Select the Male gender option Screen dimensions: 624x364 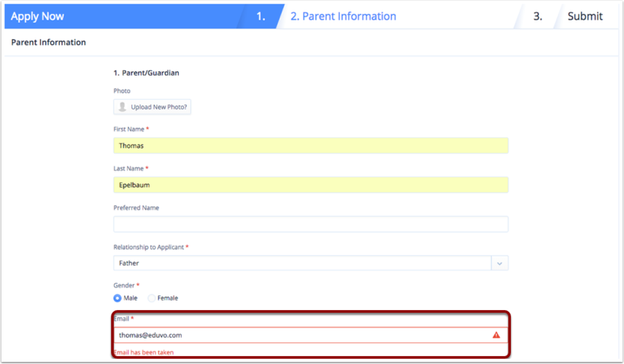pos(118,298)
